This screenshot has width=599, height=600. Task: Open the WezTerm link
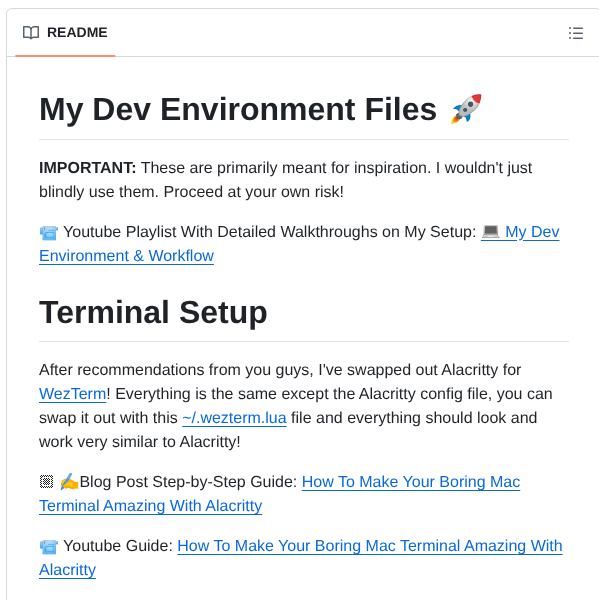point(73,394)
